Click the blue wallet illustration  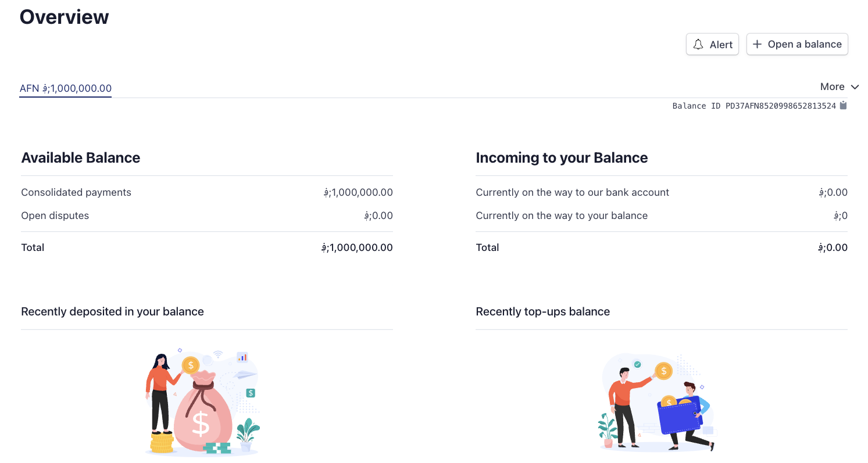click(678, 415)
